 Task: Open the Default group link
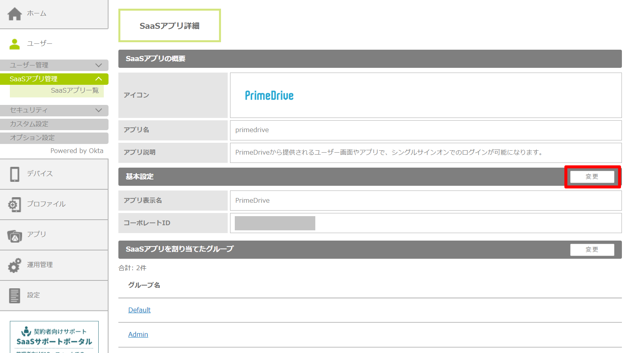139,310
